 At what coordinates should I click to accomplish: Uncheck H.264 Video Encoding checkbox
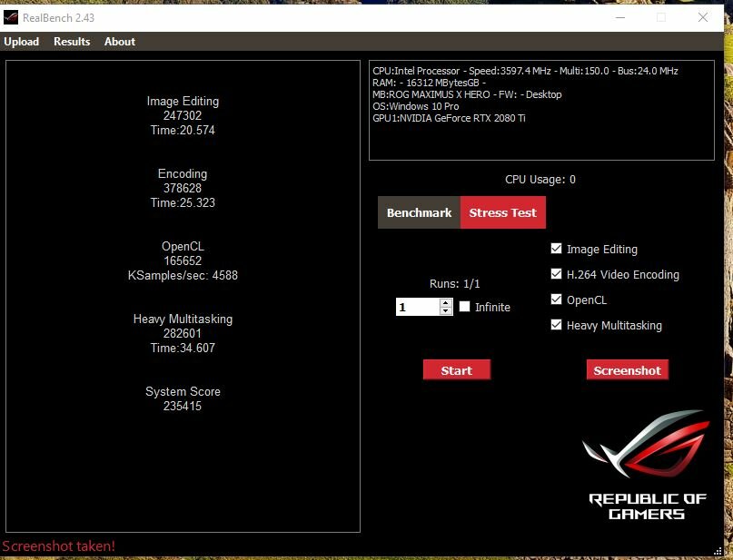coord(556,274)
